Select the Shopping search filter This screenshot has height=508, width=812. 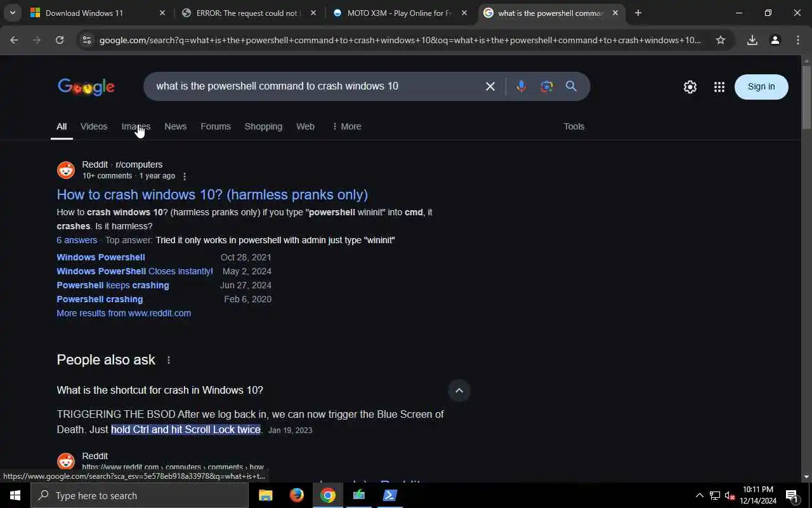coord(263,126)
